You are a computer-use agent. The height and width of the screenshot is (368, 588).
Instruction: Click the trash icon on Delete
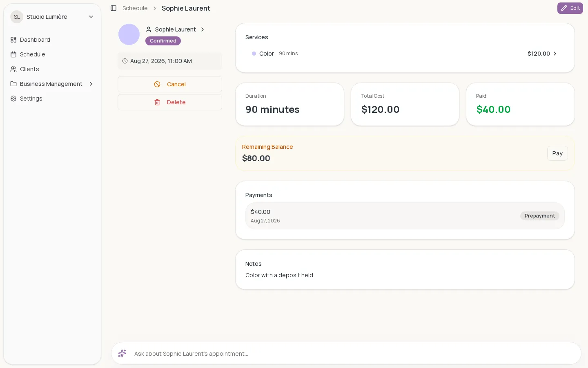tap(157, 102)
